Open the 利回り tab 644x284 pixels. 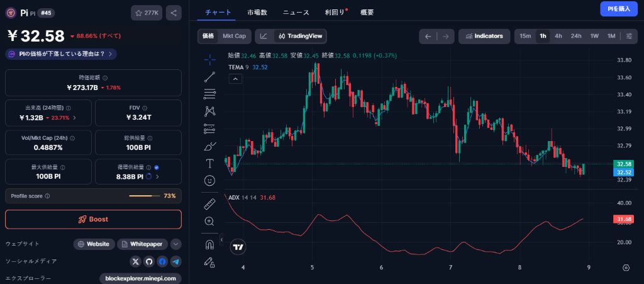point(335,13)
